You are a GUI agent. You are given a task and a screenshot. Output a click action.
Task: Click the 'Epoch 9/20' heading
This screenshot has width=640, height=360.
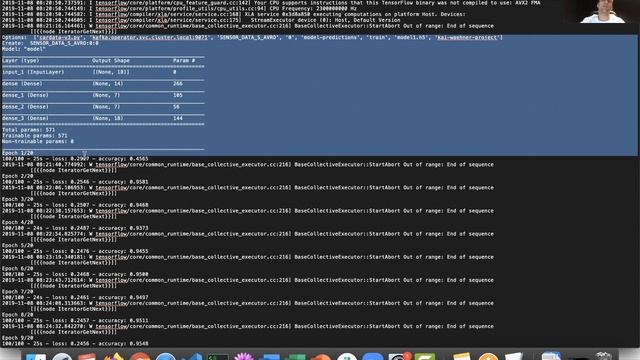coord(18,338)
